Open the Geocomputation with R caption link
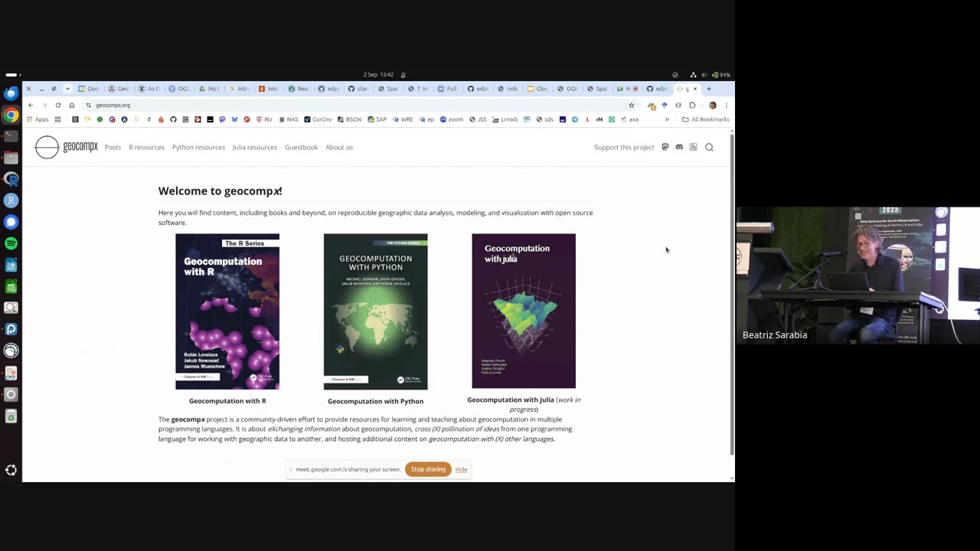Screen dimensions: 980x551 (x=227, y=401)
